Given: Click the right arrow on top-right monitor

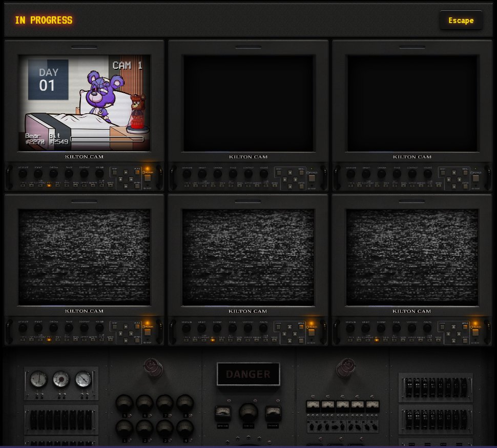Looking at the screenshot, I should [x=459, y=179].
